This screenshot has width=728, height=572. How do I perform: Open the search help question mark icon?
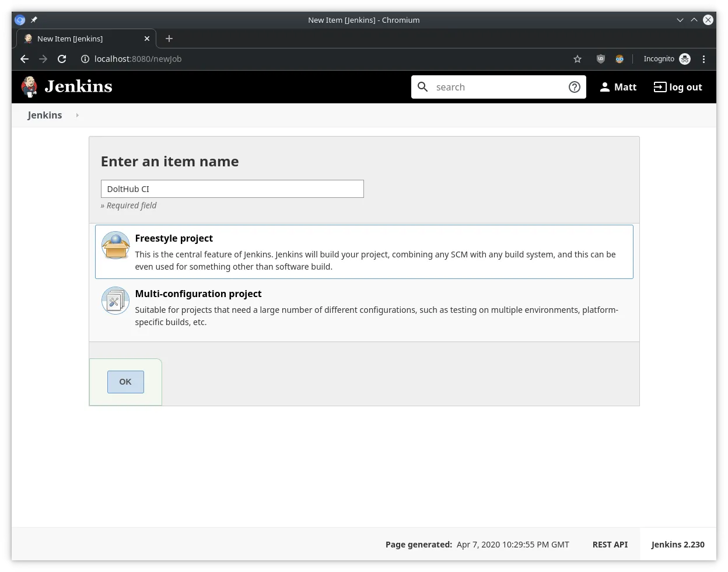pos(574,86)
